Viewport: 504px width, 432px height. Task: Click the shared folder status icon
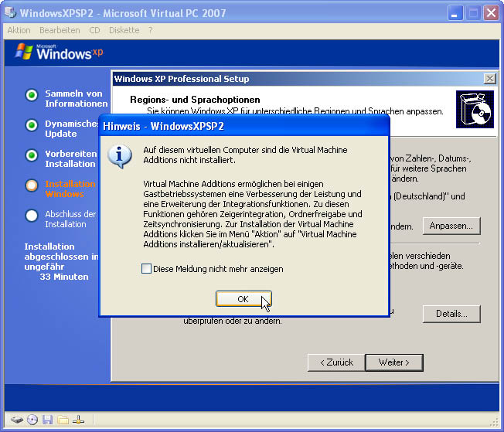click(63, 420)
